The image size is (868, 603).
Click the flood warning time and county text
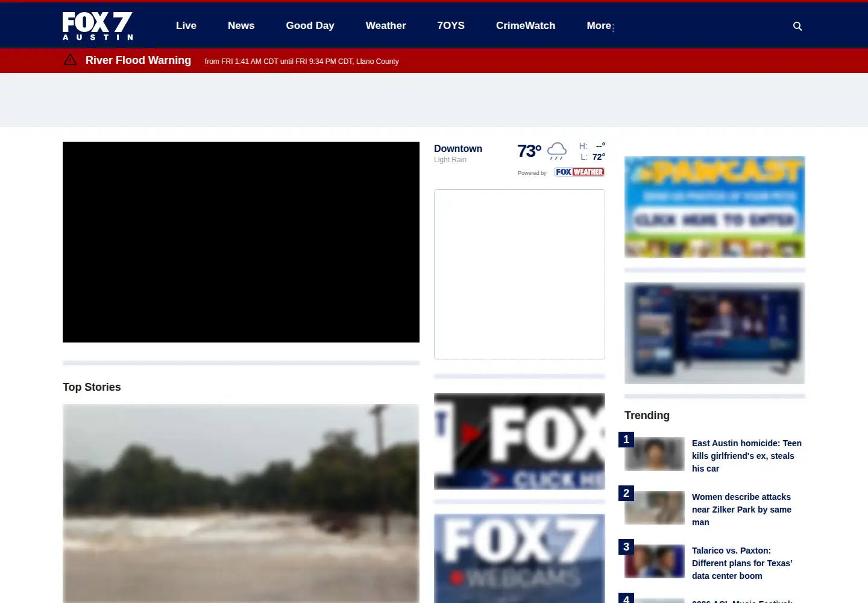tap(301, 62)
